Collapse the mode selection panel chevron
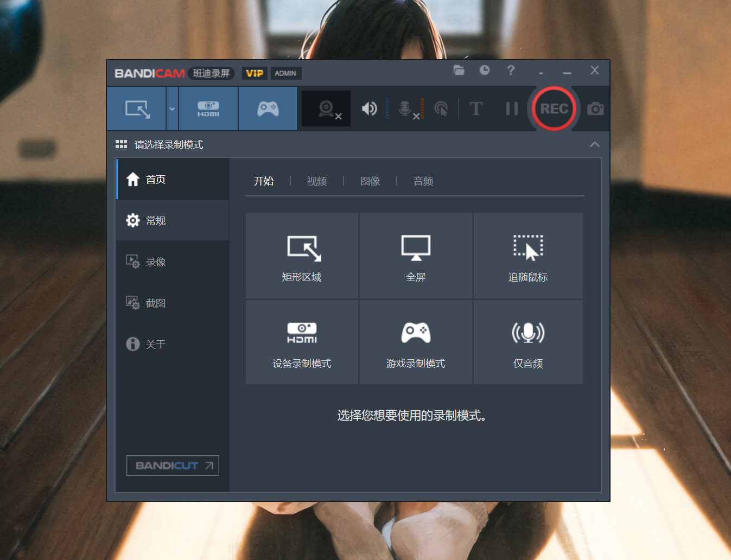This screenshot has height=560, width=731. pyautogui.click(x=595, y=144)
